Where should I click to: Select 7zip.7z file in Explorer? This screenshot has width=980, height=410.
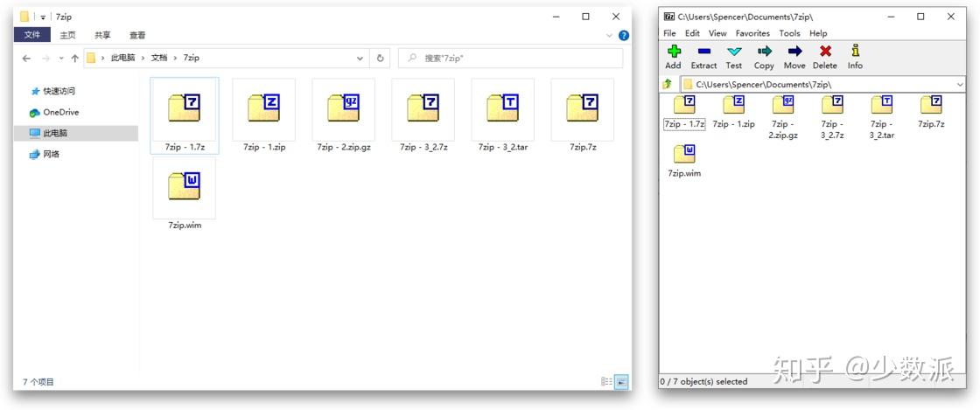[583, 115]
